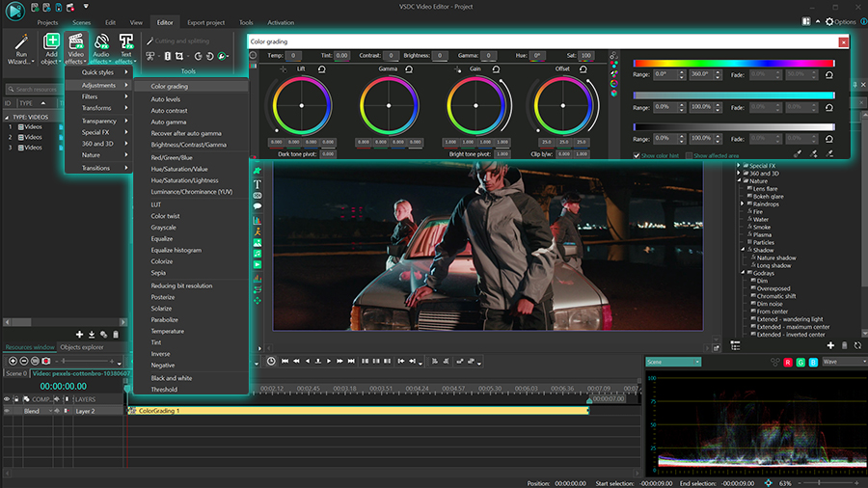The image size is (868, 488).
Task: Toggle the green G channel button
Action: pos(800,363)
